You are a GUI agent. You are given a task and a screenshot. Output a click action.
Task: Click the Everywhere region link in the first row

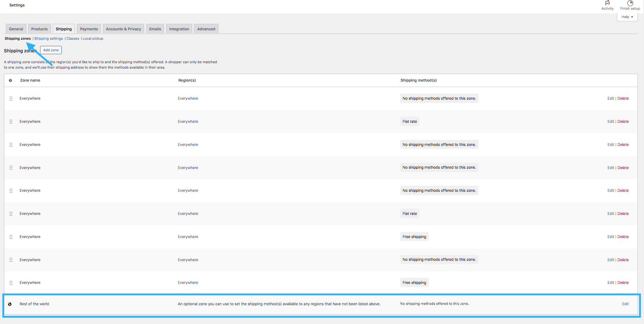[x=188, y=99]
